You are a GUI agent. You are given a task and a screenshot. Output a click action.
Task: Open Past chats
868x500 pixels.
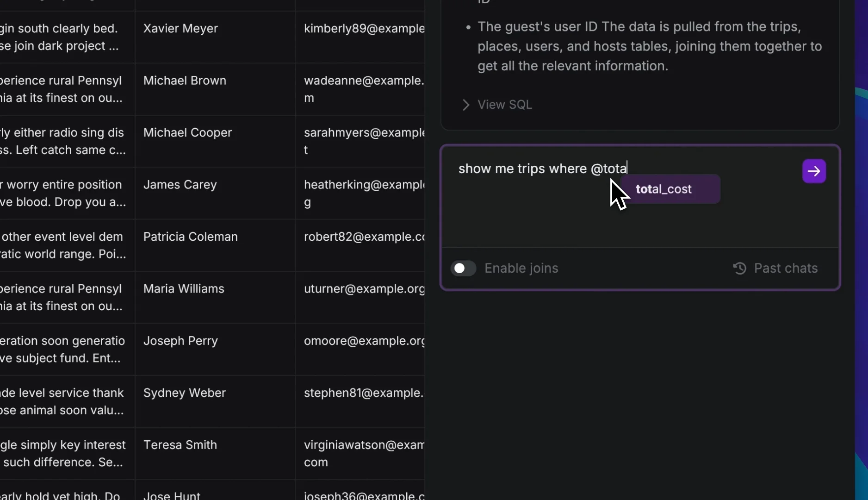tap(785, 268)
